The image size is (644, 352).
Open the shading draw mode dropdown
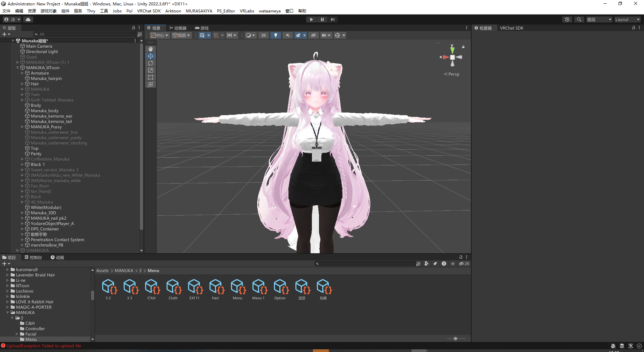pyautogui.click(x=250, y=35)
